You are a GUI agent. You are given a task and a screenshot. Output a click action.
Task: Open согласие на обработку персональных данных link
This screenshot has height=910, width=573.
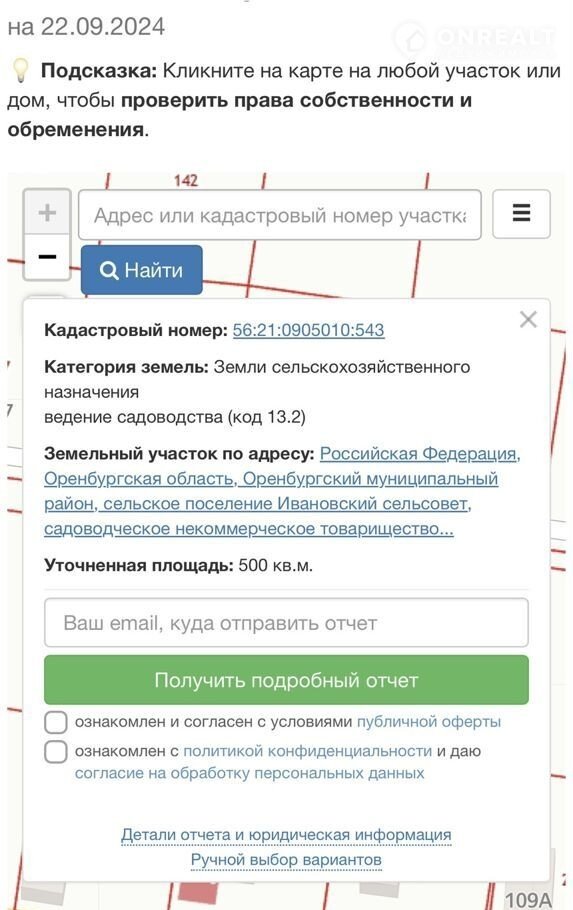tap(250, 773)
